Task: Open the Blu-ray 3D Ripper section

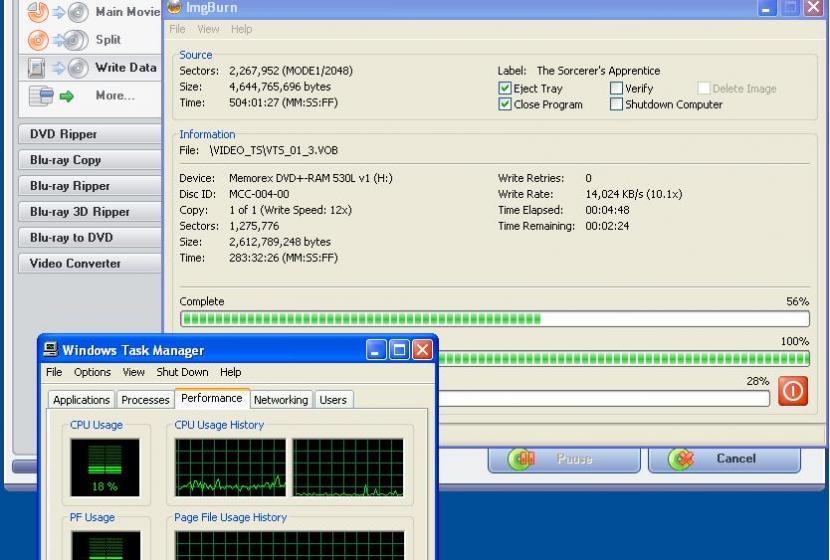Action: click(x=89, y=212)
